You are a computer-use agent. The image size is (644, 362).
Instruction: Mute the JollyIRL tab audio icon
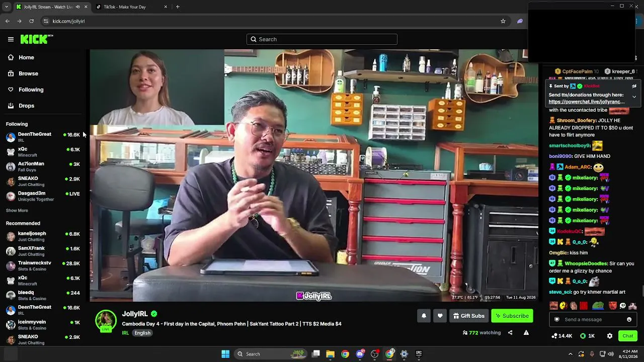point(77,7)
